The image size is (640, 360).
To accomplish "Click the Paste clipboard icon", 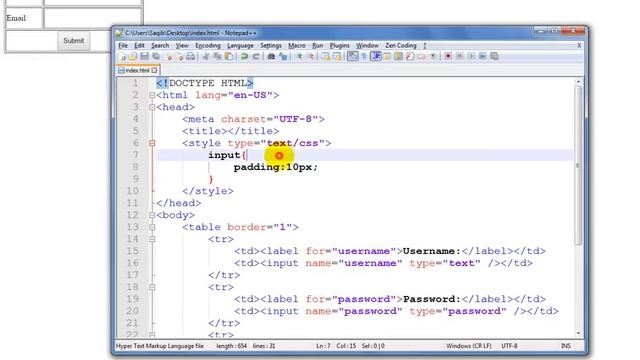I will click(229, 56).
